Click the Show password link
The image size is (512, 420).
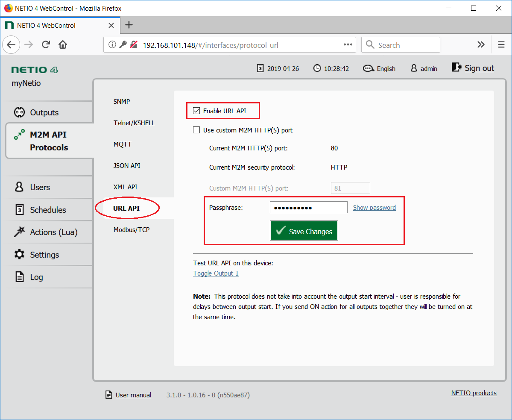pyautogui.click(x=374, y=207)
